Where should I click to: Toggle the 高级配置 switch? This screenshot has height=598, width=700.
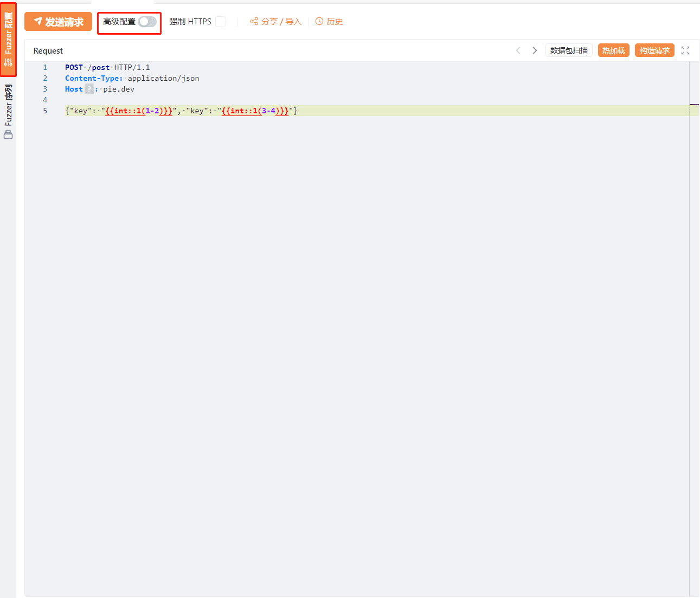click(147, 22)
